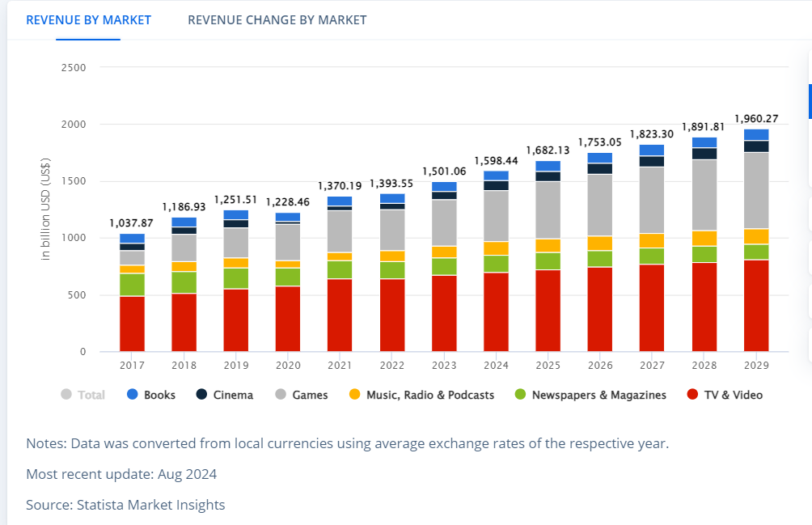
Task: Toggle TV & Video legend item
Action: click(x=725, y=395)
